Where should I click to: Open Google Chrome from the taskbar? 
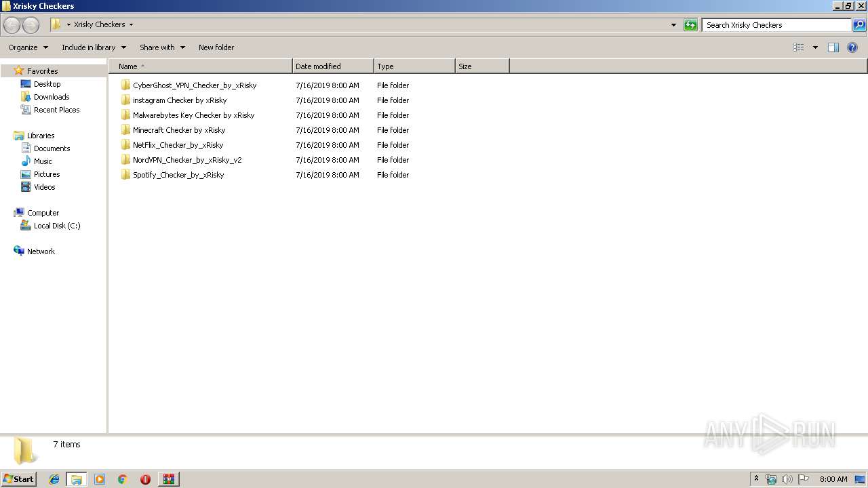click(x=123, y=479)
